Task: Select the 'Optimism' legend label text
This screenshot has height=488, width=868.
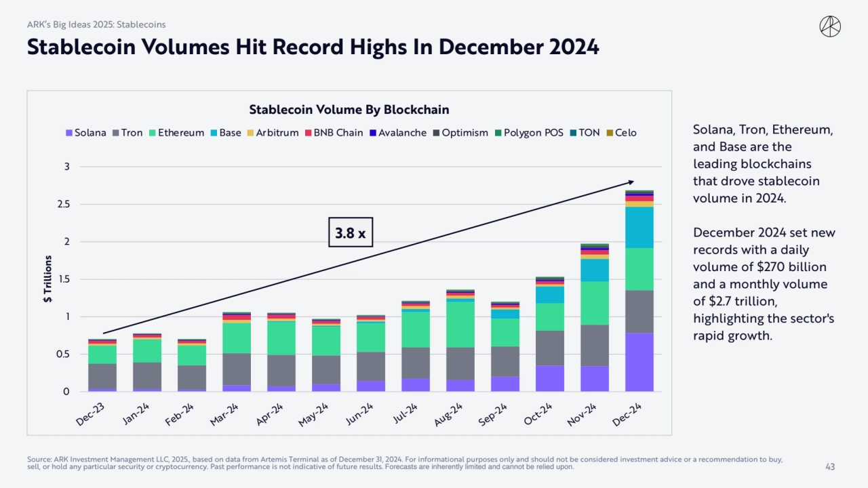Action: coord(465,133)
